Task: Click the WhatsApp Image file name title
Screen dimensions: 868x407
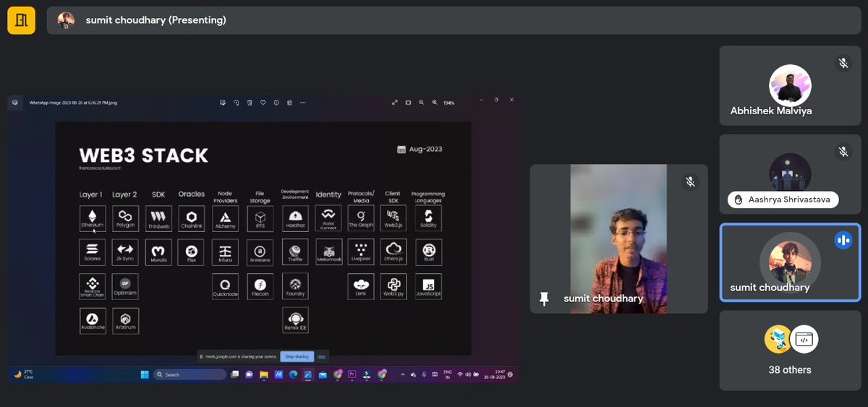Action: point(73,103)
